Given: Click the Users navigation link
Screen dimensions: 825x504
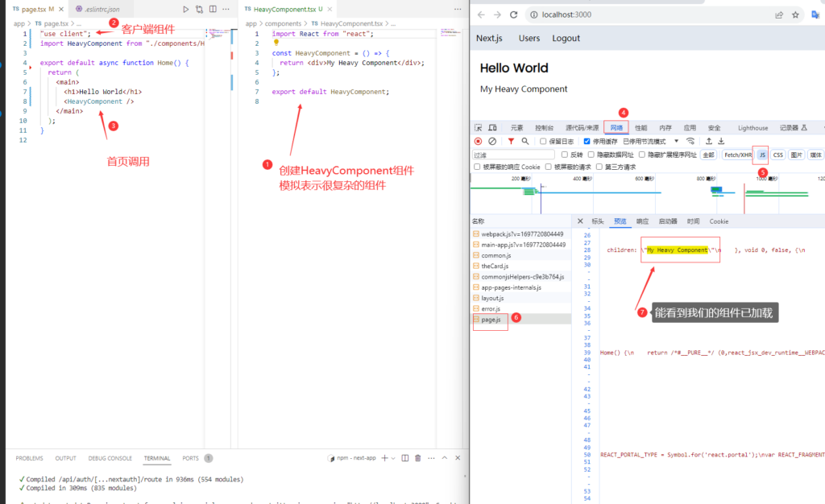Looking at the screenshot, I should tap(529, 38).
